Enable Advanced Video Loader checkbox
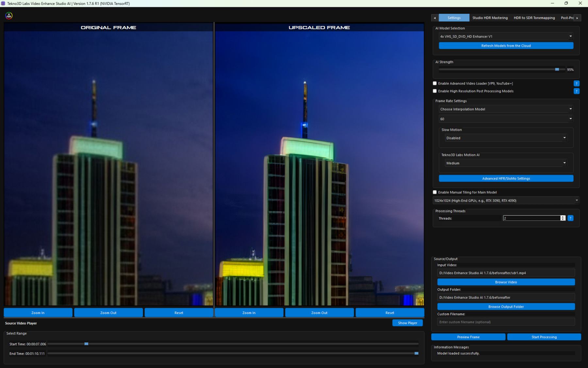The image size is (588, 368). tap(435, 83)
